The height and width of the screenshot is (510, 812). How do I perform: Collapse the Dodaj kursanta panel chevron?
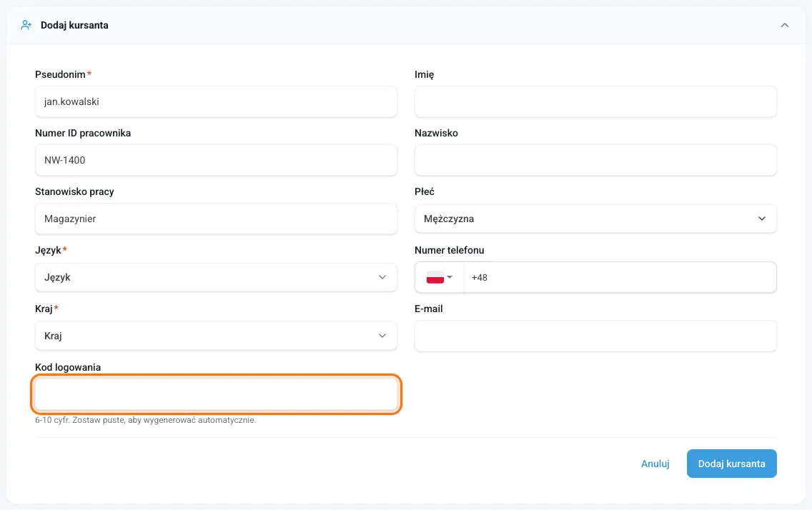[x=785, y=25]
